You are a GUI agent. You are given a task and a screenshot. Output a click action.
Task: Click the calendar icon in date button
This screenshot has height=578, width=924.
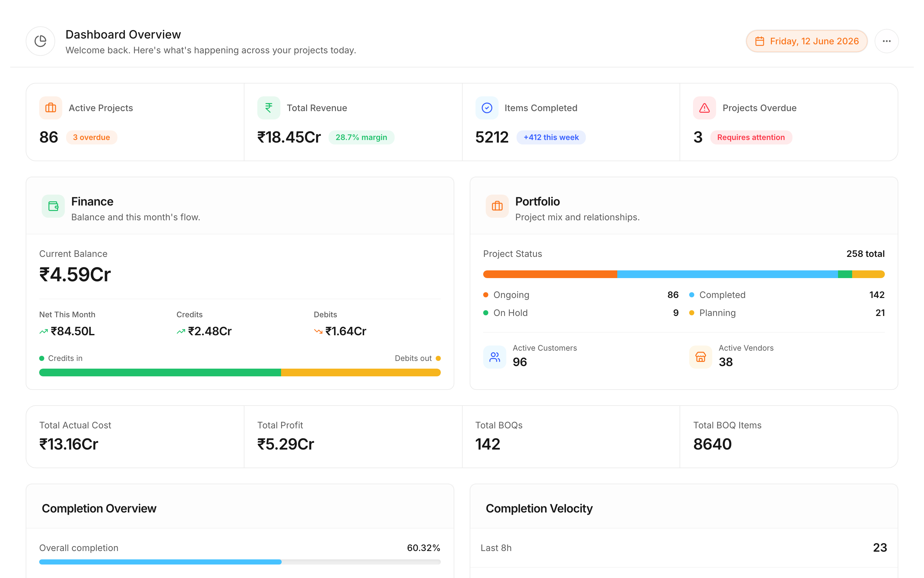point(759,41)
